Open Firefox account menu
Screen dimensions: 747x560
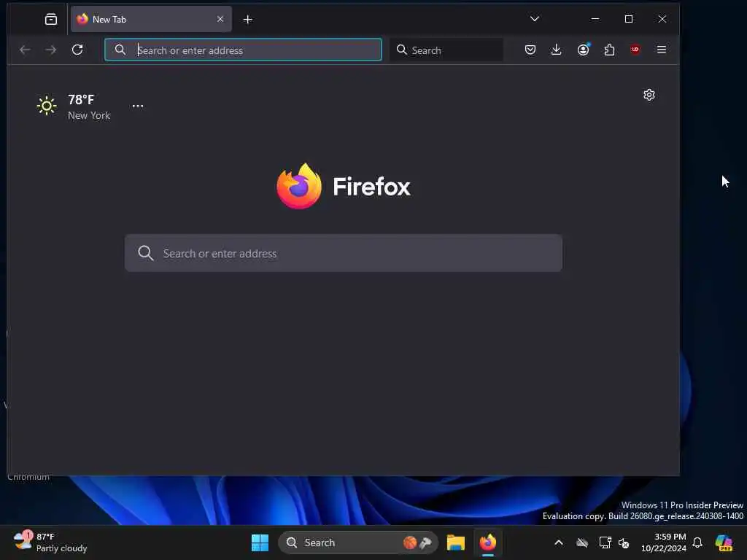click(583, 50)
